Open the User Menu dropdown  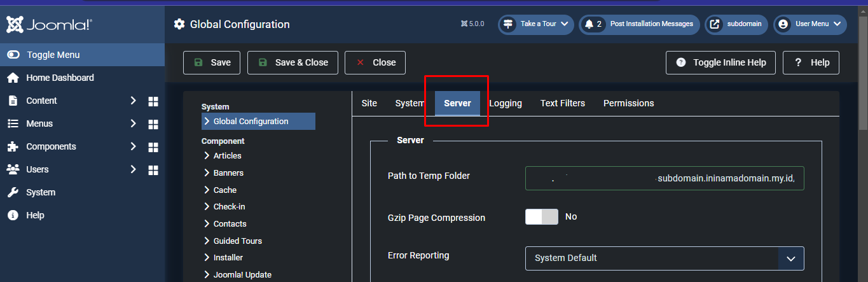click(810, 24)
